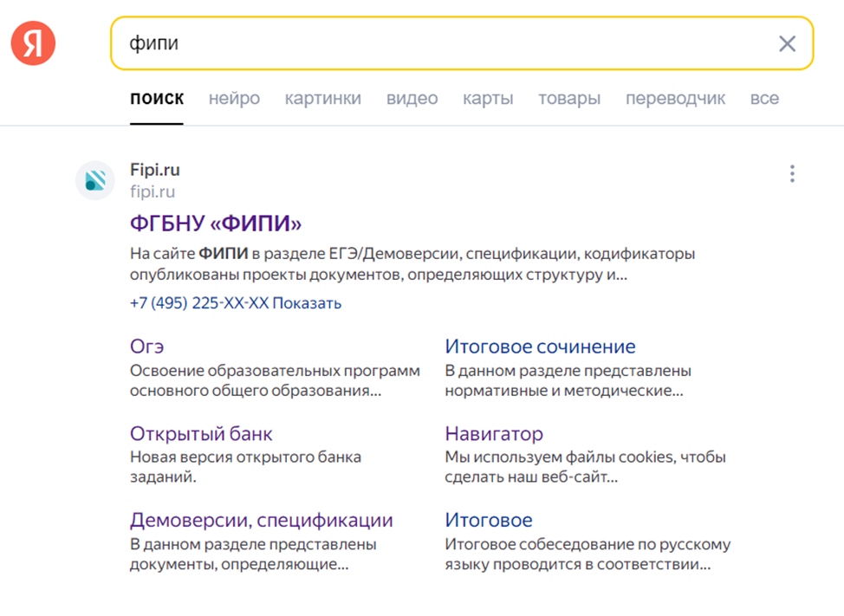Click the fipi.ru URL under the site name
Screen dimensions: 844x616
click(153, 191)
